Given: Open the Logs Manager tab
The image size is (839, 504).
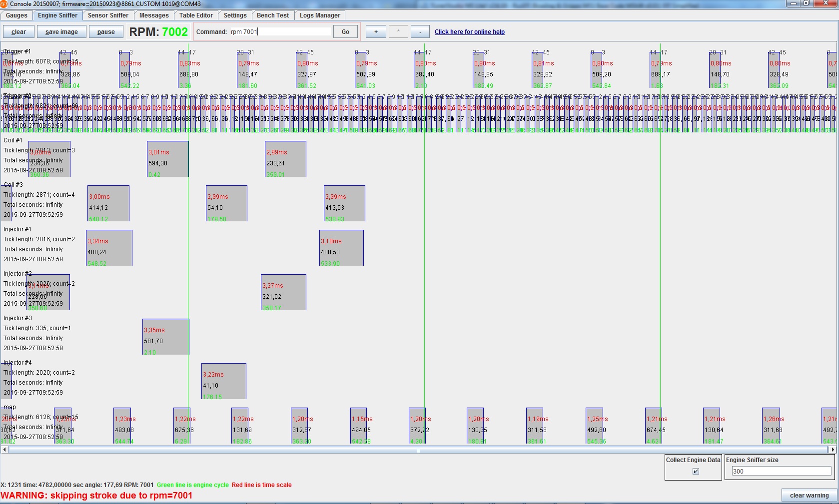Looking at the screenshot, I should pyautogui.click(x=320, y=15).
